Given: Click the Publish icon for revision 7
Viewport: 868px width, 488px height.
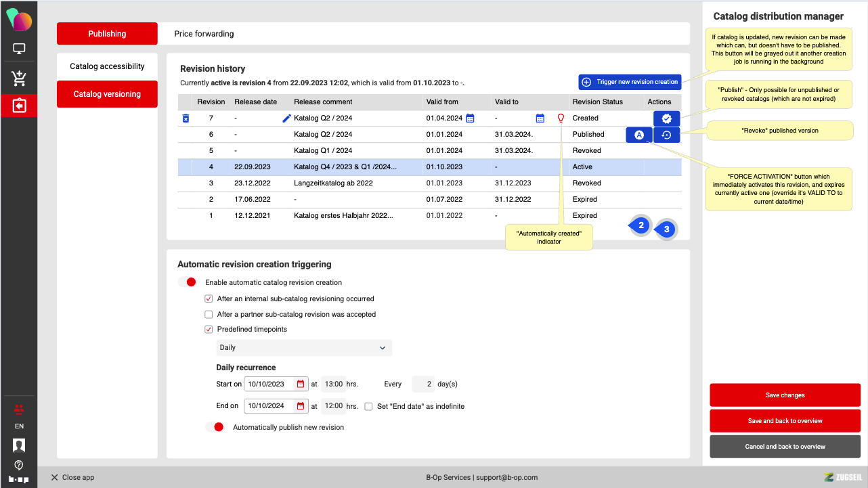Looking at the screenshot, I should 666,118.
